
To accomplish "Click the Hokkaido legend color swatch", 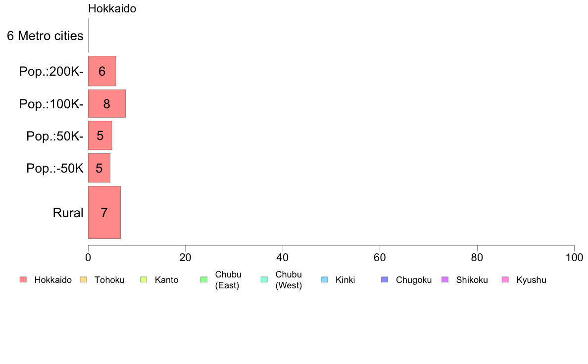I will (x=23, y=279).
